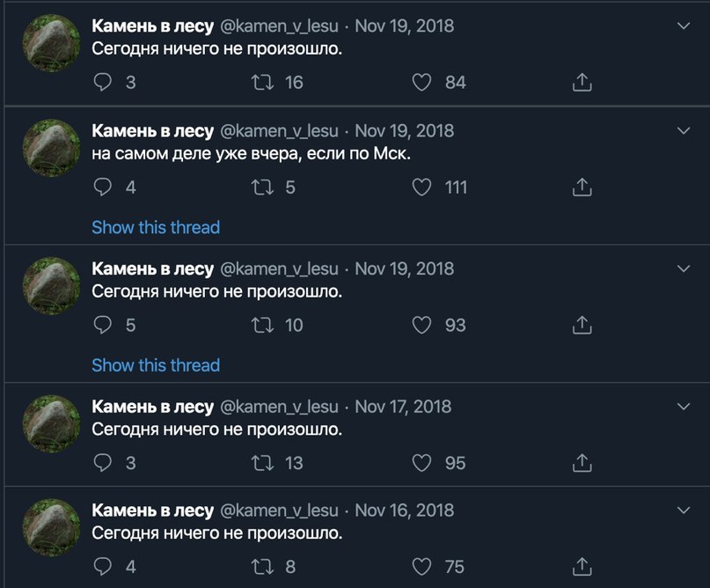Image resolution: width=710 pixels, height=588 pixels.
Task: Open chevron menu on the Мск tweet
Action: point(684,131)
